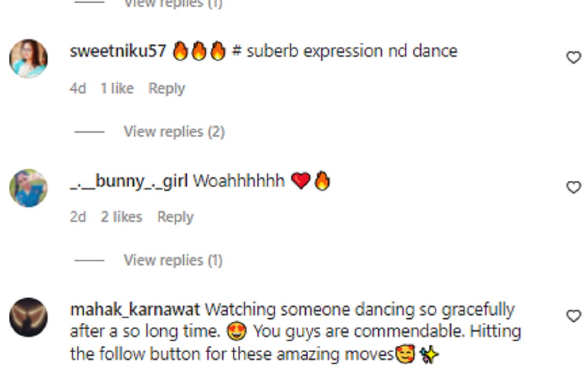
Task: Open _.__bunny_._girl username link
Action: [x=129, y=181]
